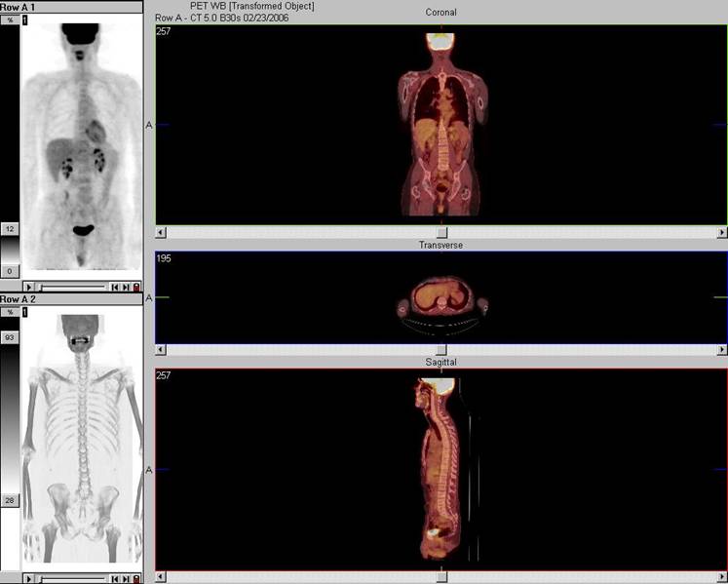Click the 'A' orientation marker beside Transverse view
728x584 pixels.
149,297
